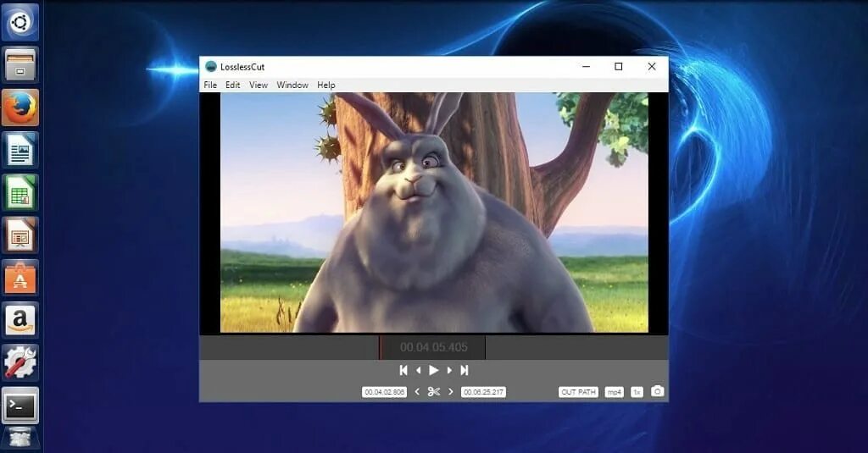Viewport: 868px width, 453px height.
Task: Click the red playhead marker on timeline
Action: pyautogui.click(x=380, y=347)
